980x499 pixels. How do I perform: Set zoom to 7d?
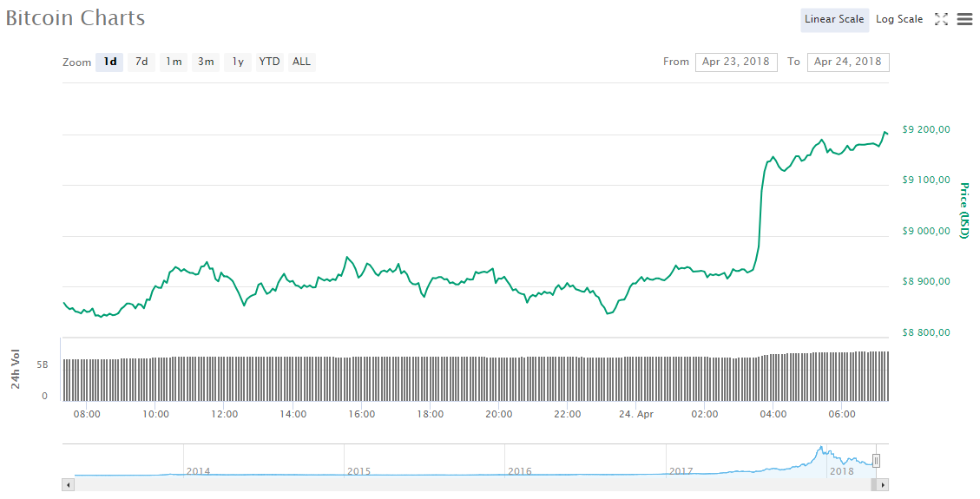[x=141, y=62]
